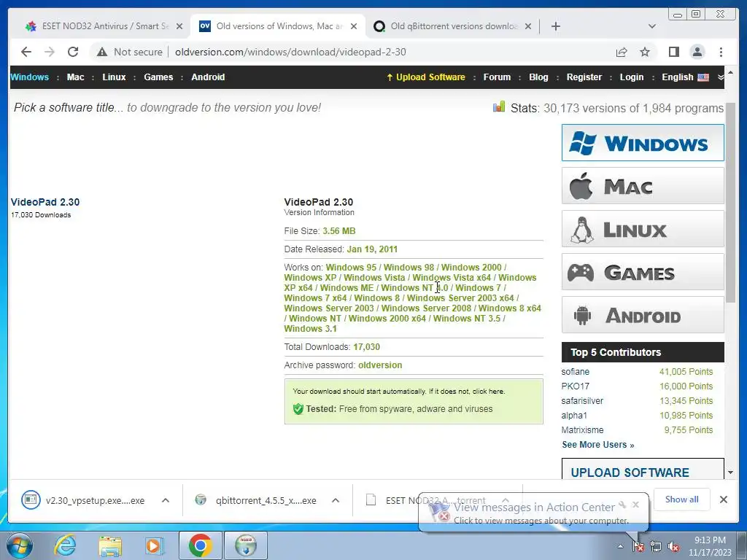Open File Explorer from taskbar
Screen dimensions: 747x560
(x=110, y=545)
